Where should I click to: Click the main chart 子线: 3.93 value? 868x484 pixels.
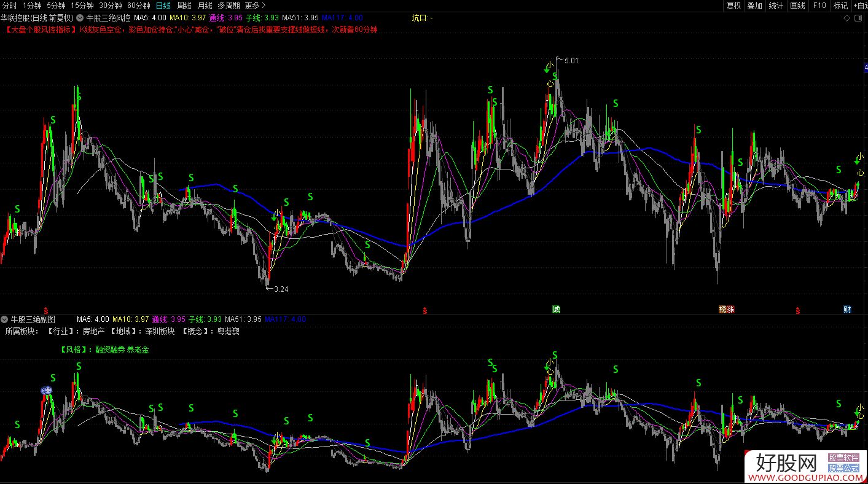(262, 18)
